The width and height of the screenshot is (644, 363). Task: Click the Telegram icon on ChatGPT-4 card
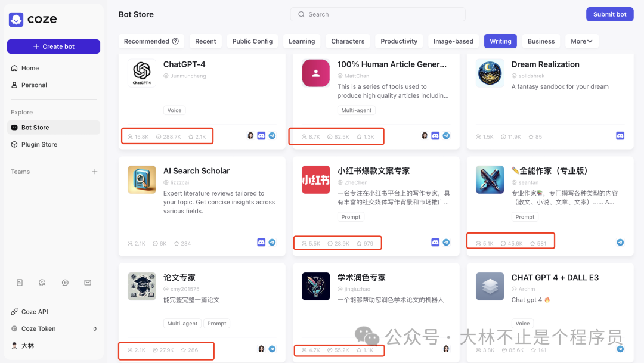point(273,135)
